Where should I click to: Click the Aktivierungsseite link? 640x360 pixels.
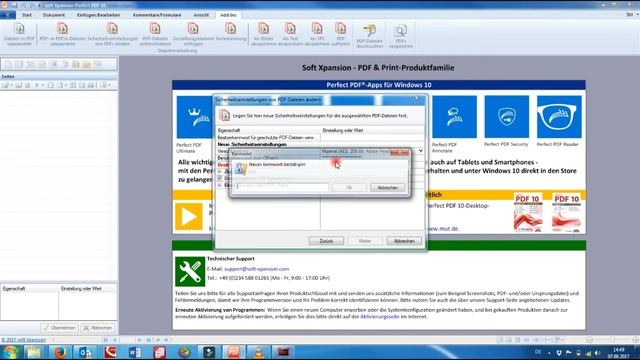click(380, 317)
